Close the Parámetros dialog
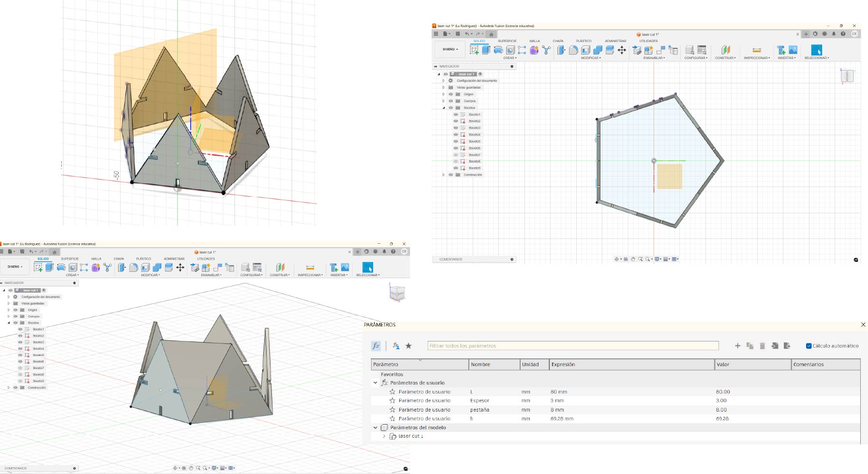Image resolution: width=868 pixels, height=474 pixels. coord(863,325)
